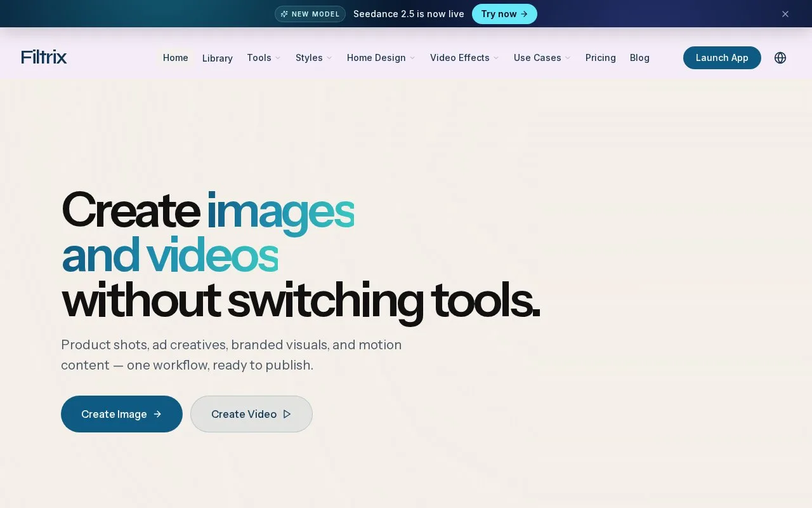Click the Filtrix logo
812x508 pixels.
pyautogui.click(x=44, y=57)
